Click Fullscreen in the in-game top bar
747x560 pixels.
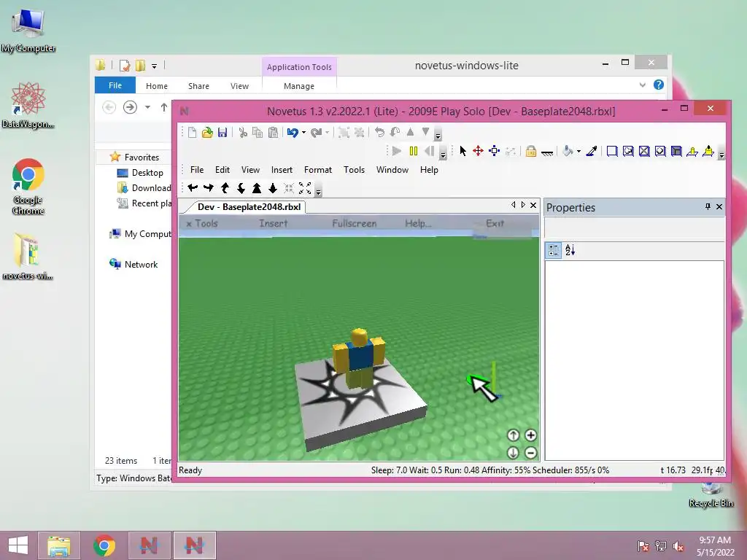354,223
